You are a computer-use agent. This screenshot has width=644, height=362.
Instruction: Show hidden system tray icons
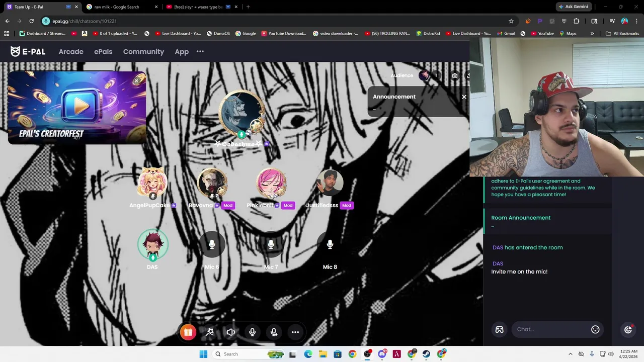[x=570, y=354]
